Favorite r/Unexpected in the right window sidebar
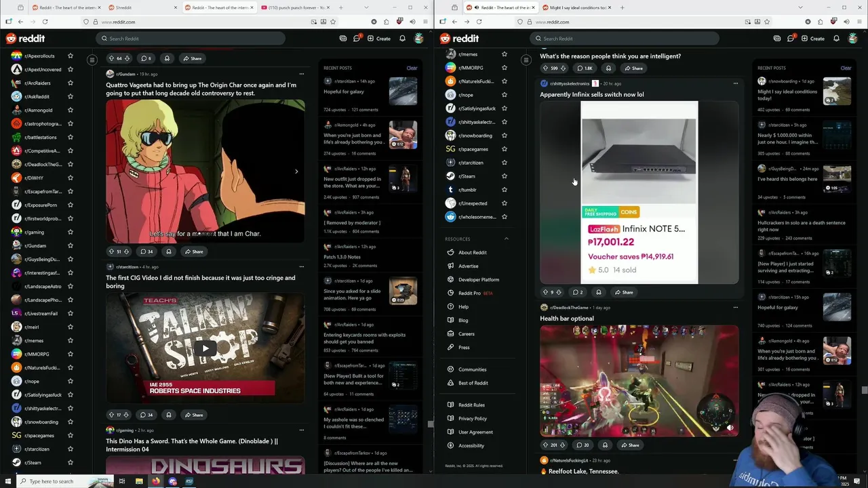The width and height of the screenshot is (868, 488). (x=504, y=203)
